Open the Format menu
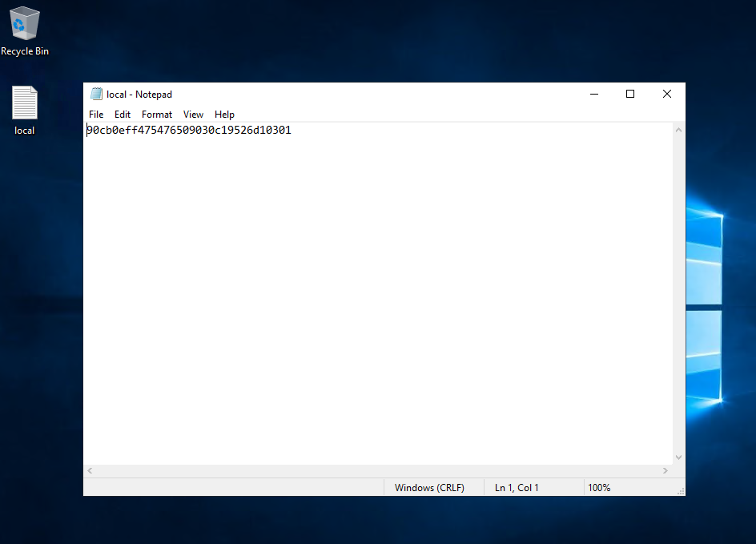Screen dimensions: 756x544 point(157,115)
